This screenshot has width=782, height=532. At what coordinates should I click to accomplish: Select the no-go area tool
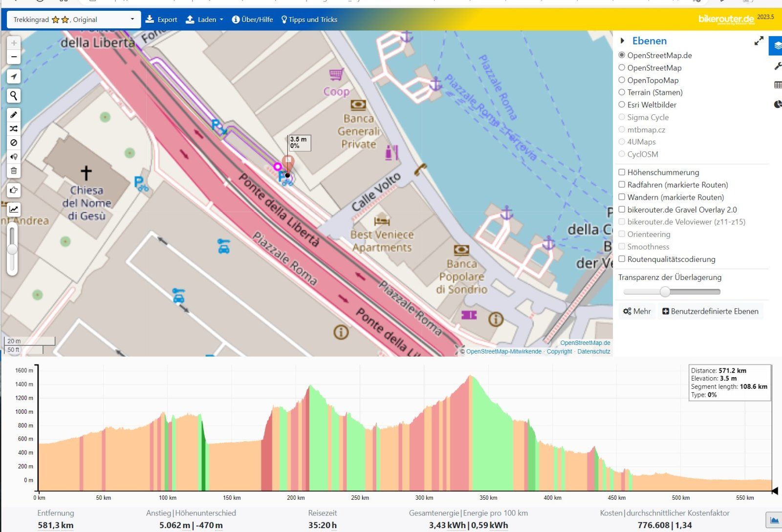(14, 143)
